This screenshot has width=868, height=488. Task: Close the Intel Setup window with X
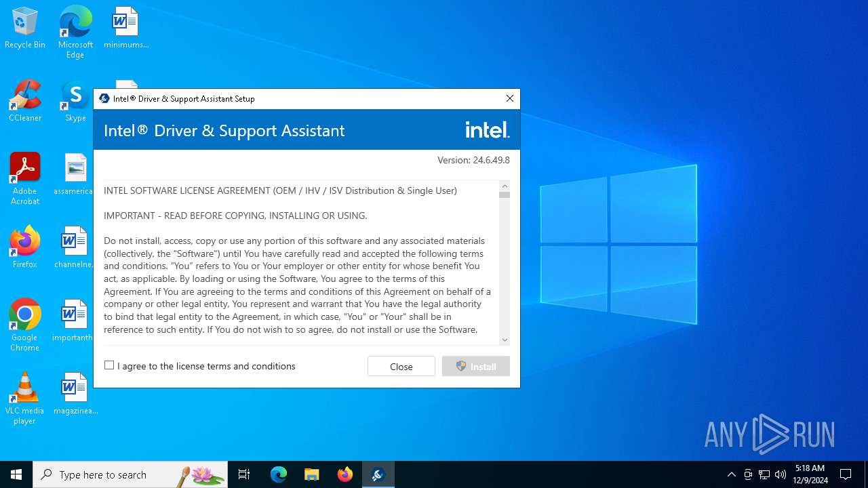[x=510, y=98]
